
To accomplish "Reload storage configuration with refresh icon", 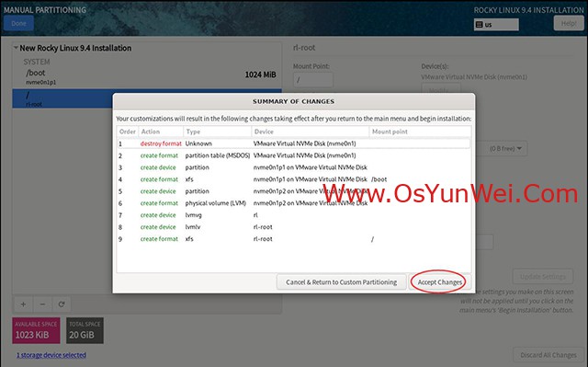I will click(62, 304).
